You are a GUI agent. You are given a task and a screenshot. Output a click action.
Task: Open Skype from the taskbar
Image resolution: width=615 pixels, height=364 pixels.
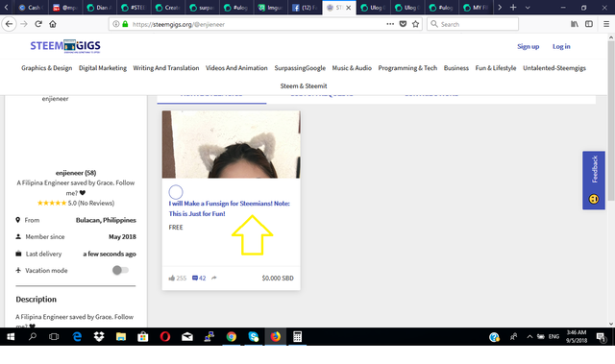click(254, 336)
